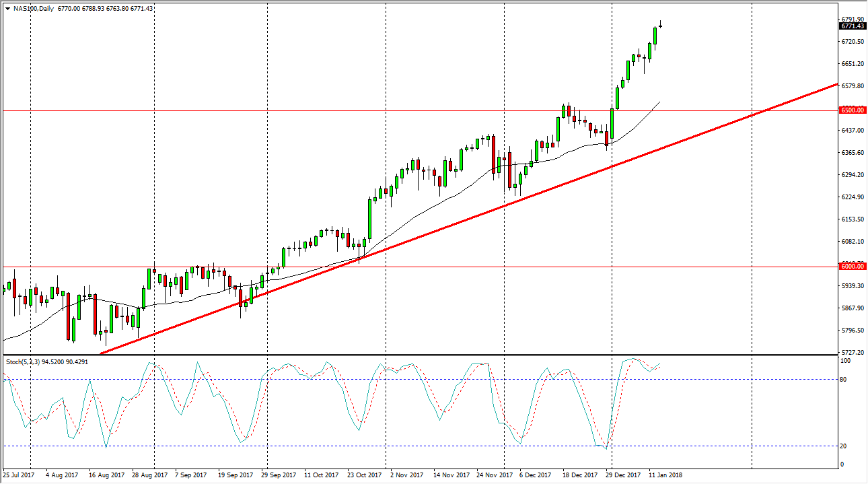Select the latest green candlestick on the chart
868x484 pixels.
(x=653, y=37)
